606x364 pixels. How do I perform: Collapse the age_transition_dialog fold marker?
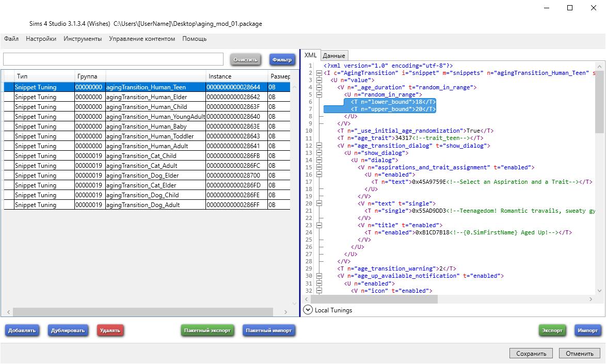point(318,146)
